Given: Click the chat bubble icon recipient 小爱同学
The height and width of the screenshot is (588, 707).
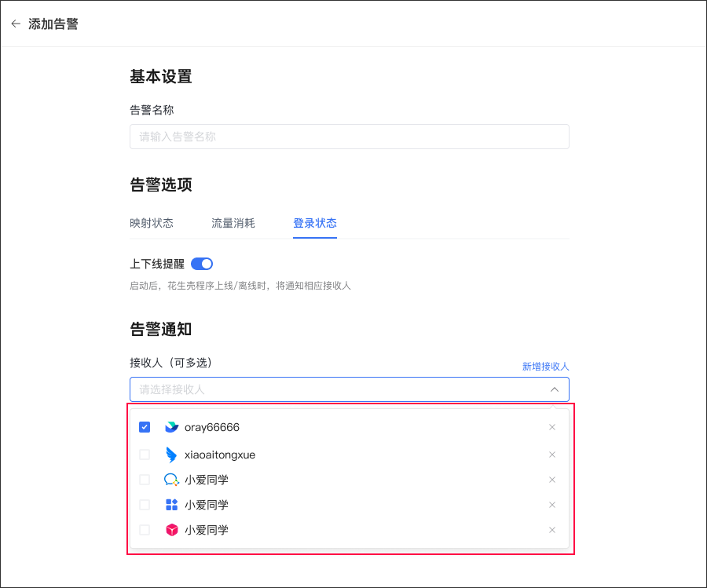Looking at the screenshot, I should 171,480.
